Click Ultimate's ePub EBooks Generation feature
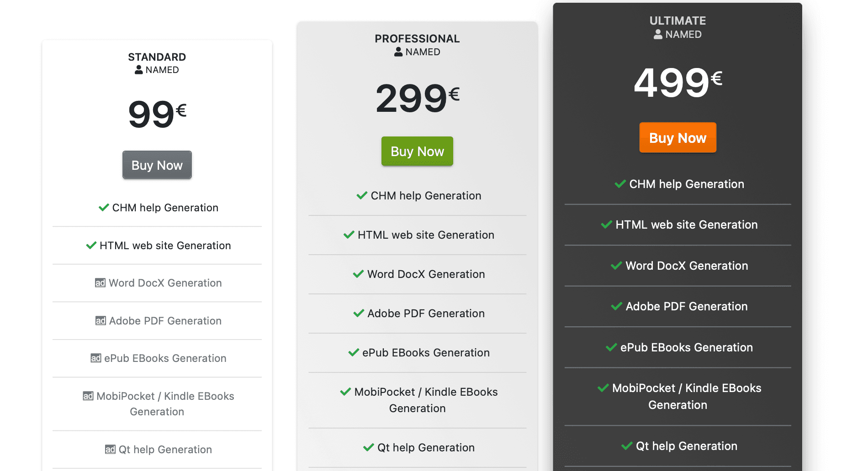Image resolution: width=868 pixels, height=471 pixels. pyautogui.click(x=686, y=347)
